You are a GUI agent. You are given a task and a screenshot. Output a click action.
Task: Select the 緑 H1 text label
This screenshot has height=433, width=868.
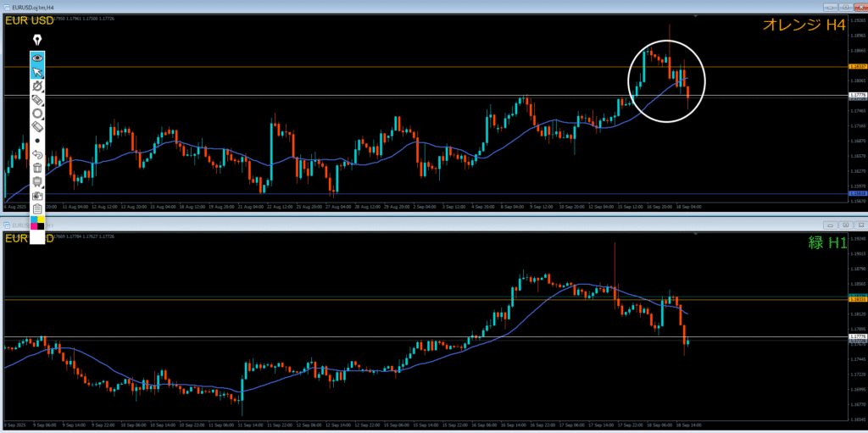pyautogui.click(x=827, y=244)
